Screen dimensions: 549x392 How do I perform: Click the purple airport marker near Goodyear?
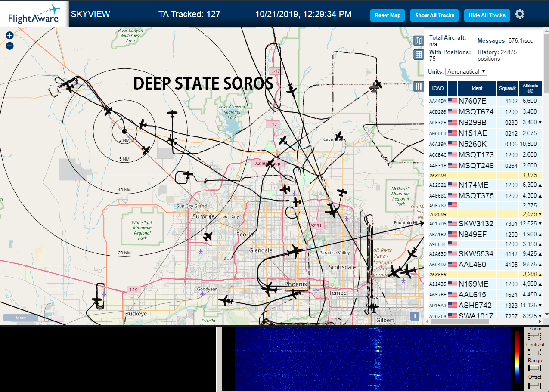pos(202,294)
